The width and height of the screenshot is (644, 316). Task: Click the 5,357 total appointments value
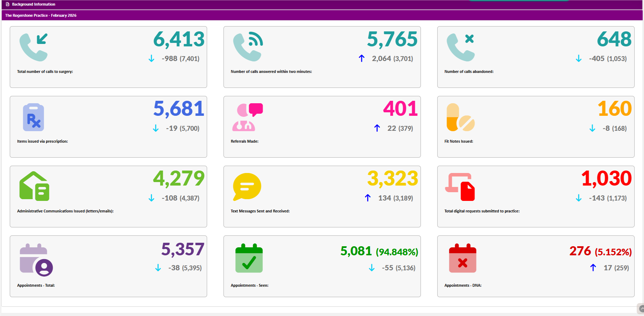[182, 249]
